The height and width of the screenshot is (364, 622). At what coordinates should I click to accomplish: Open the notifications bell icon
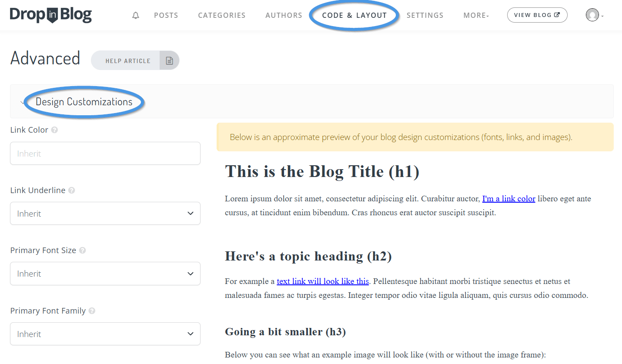click(x=136, y=16)
